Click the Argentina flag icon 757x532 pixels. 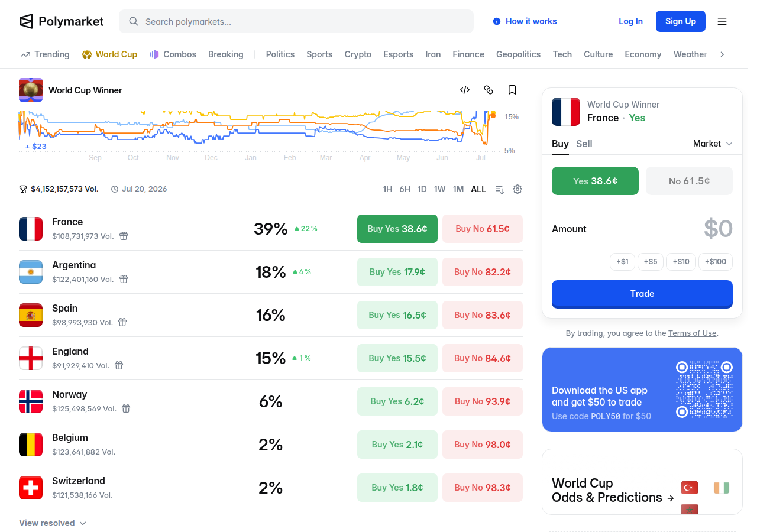[x=31, y=272]
